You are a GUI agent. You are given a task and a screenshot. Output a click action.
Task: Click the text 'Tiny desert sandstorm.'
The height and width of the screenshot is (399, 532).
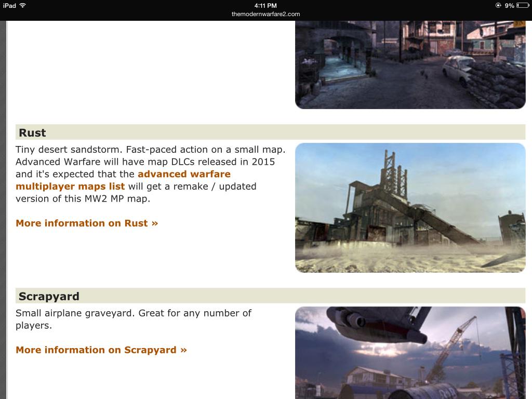coord(69,150)
